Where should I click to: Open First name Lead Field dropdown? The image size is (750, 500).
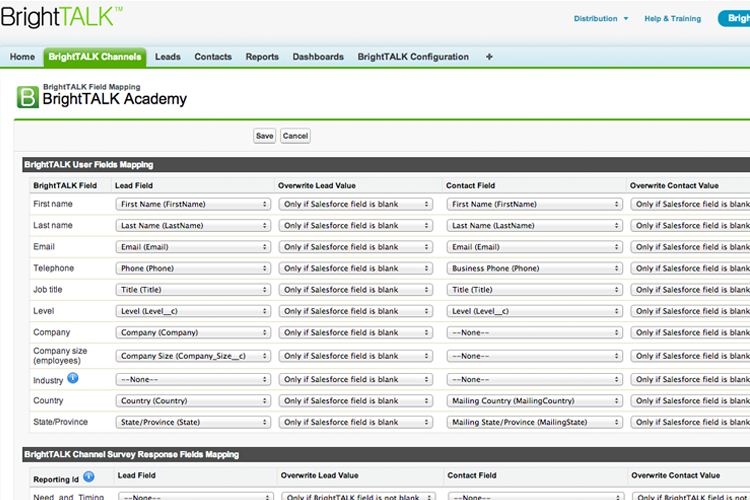[x=193, y=204]
